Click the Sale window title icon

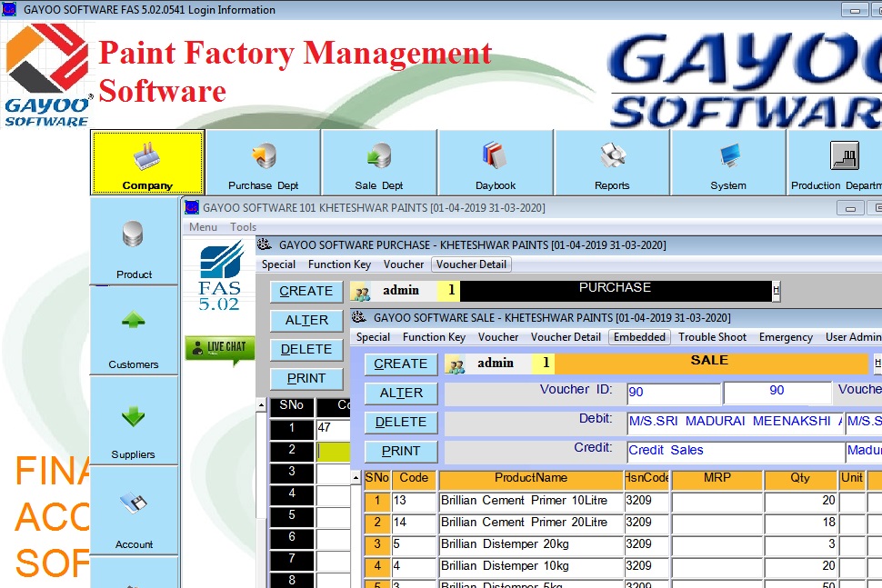click(x=359, y=317)
